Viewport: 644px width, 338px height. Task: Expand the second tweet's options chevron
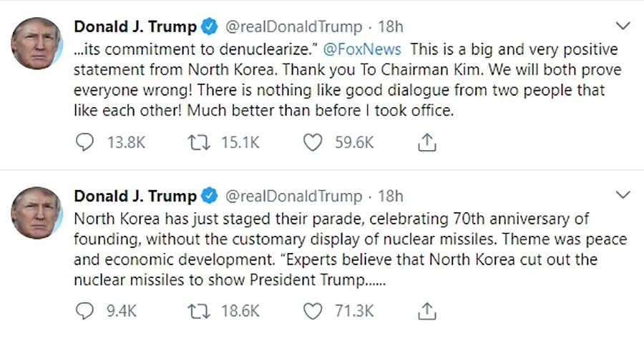click(623, 194)
